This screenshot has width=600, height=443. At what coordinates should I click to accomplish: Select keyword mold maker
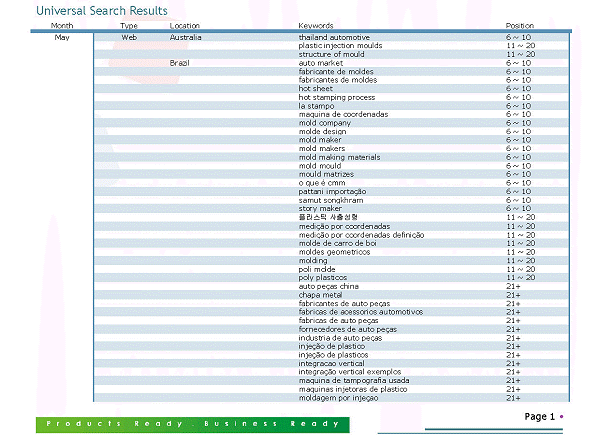[x=320, y=140]
